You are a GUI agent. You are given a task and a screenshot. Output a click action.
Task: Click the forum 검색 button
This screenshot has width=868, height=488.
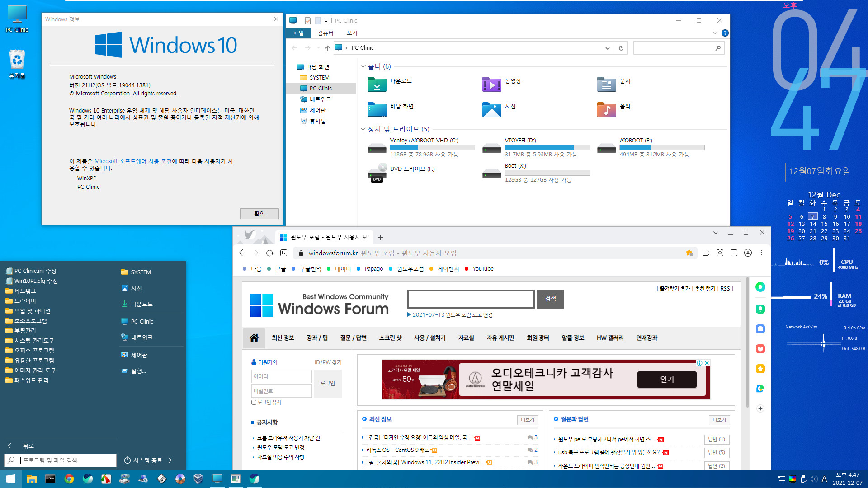click(550, 299)
